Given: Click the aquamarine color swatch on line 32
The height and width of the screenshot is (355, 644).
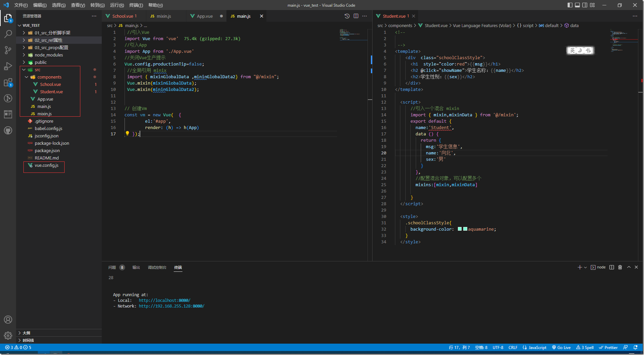Looking at the screenshot, I should tap(465, 229).
